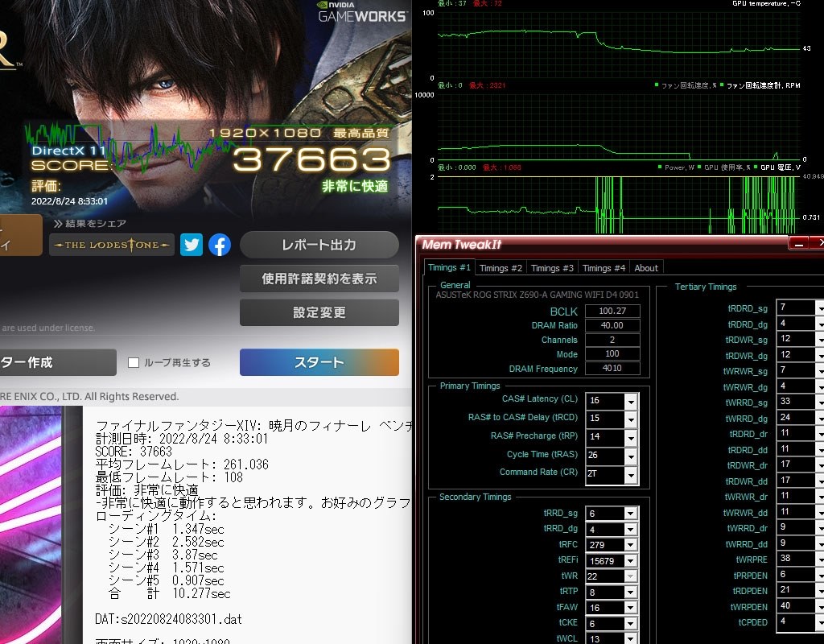Viewport: 824px width, 644px height.
Task: Click the GPU temperature graph
Action: click(x=619, y=45)
